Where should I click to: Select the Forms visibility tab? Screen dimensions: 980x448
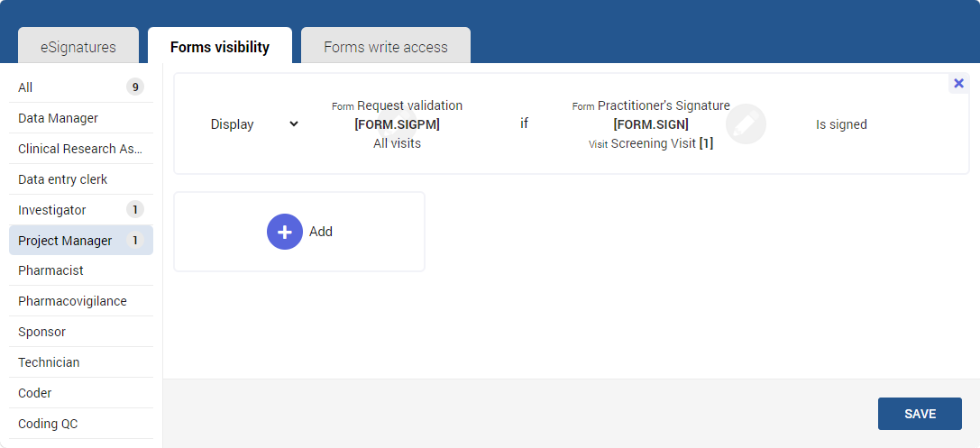pos(220,47)
